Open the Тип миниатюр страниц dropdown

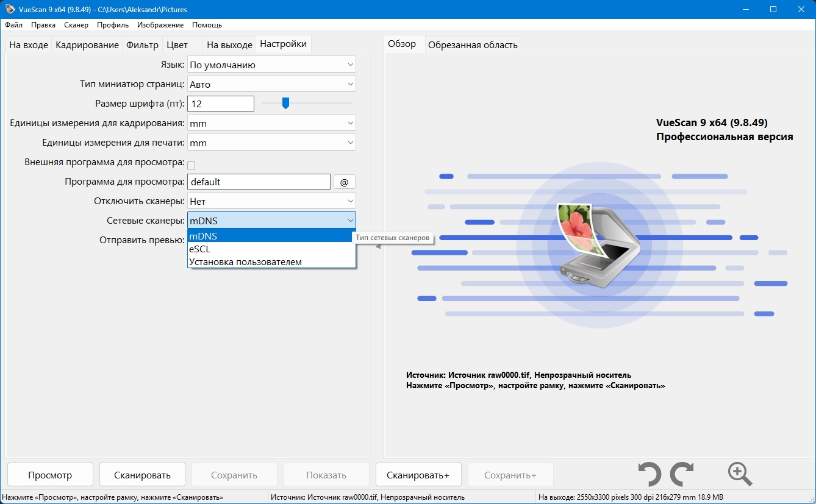[x=271, y=84]
